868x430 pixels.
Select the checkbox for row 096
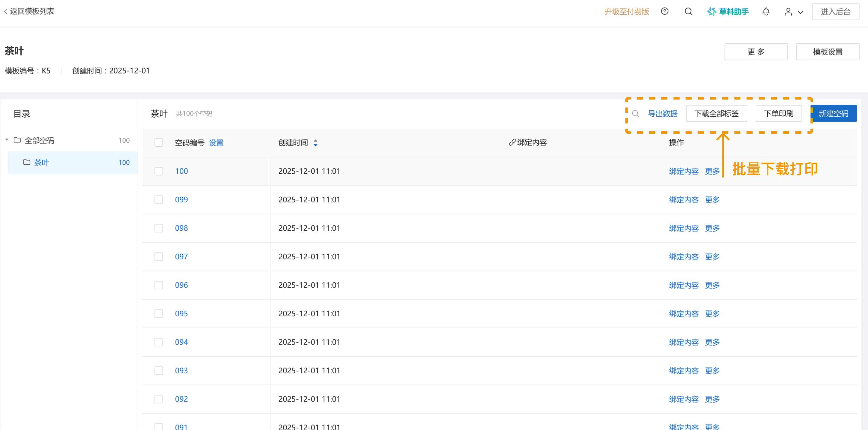coord(158,285)
